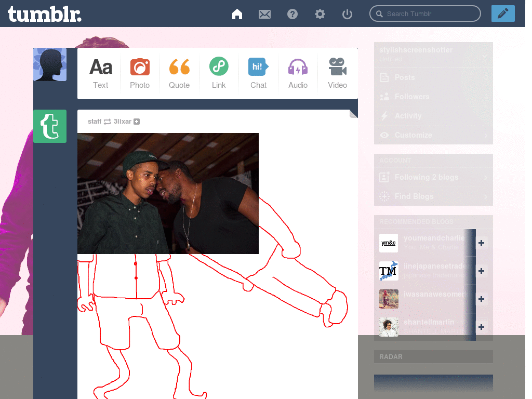Screen dimensions: 532x399
Task: Click the Posts page icon
Action: pyautogui.click(x=384, y=77)
